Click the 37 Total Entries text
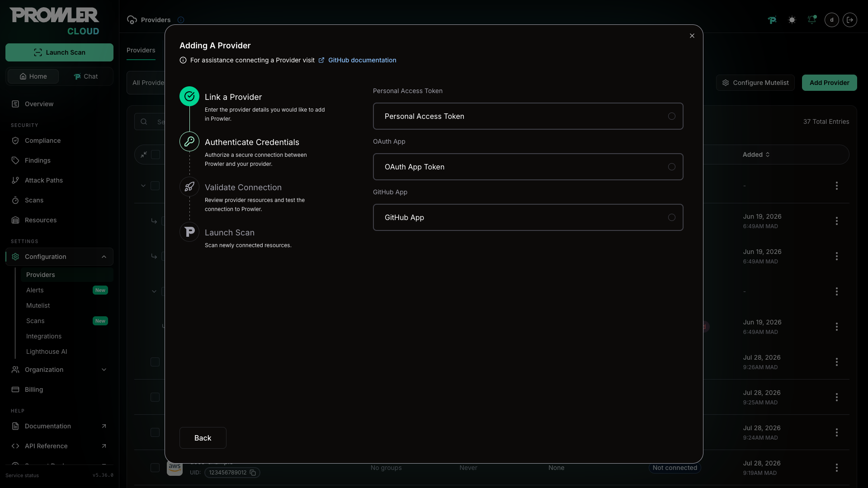Screen dimensions: 868x488 click(x=826, y=122)
